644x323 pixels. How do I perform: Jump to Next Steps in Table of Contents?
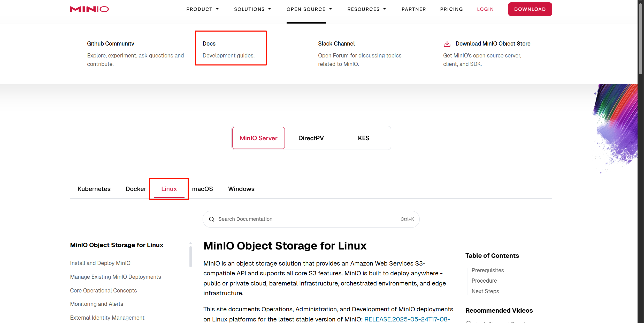(485, 291)
